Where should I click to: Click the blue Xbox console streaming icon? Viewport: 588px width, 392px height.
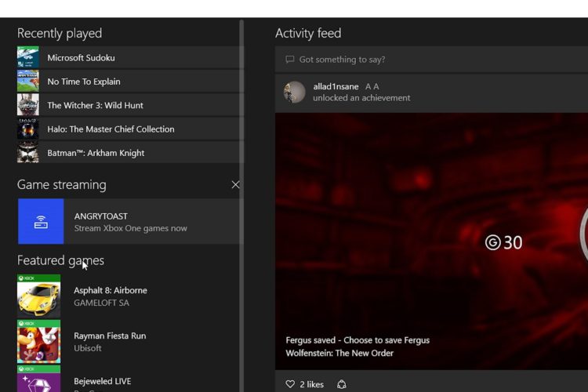(x=41, y=221)
